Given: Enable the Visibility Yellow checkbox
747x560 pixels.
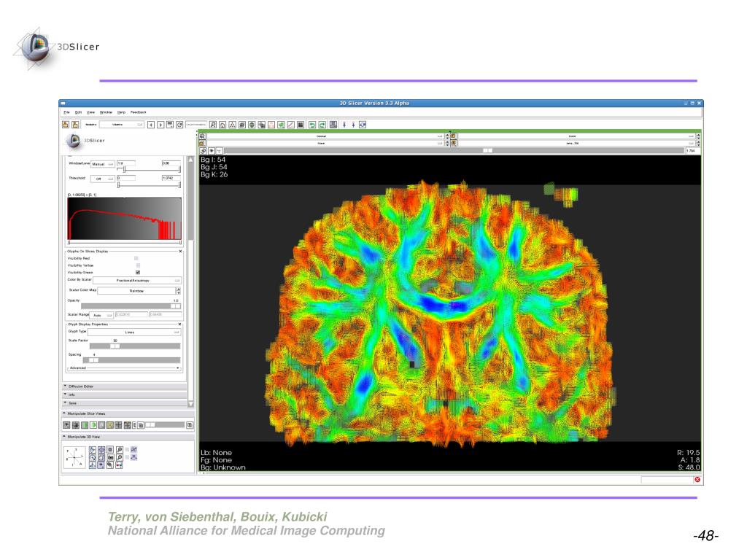Looking at the screenshot, I should click(x=138, y=265).
